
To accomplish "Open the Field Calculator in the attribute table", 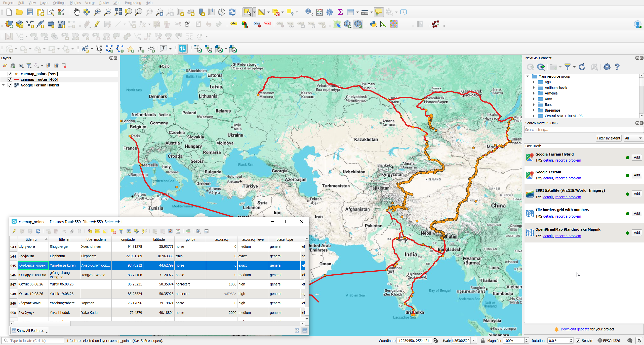I will pyautogui.click(x=178, y=231).
